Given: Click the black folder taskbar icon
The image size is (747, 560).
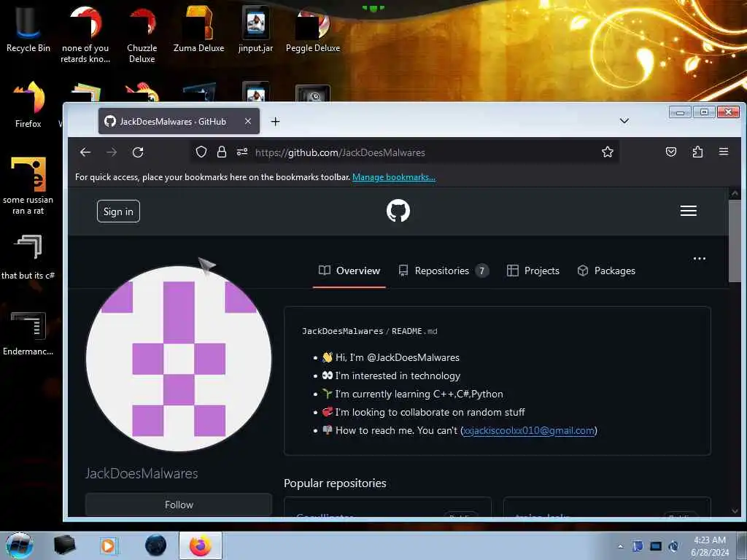Looking at the screenshot, I should click(64, 545).
